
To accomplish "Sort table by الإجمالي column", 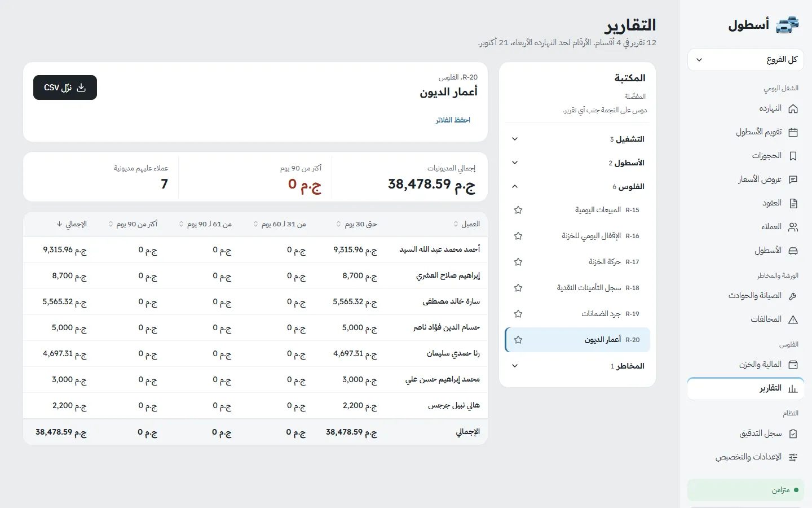I will click(72, 224).
